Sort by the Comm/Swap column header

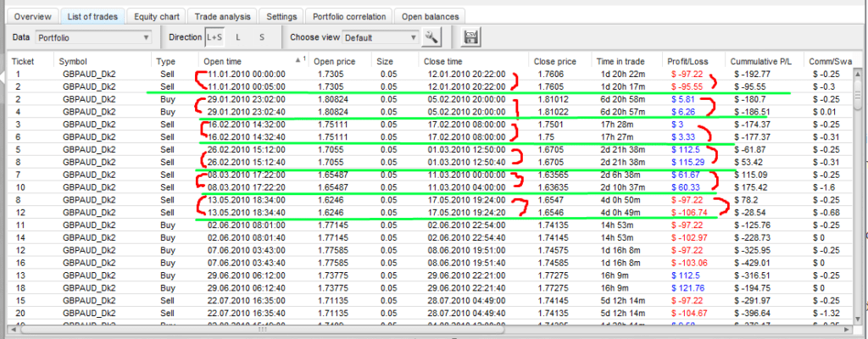829,61
